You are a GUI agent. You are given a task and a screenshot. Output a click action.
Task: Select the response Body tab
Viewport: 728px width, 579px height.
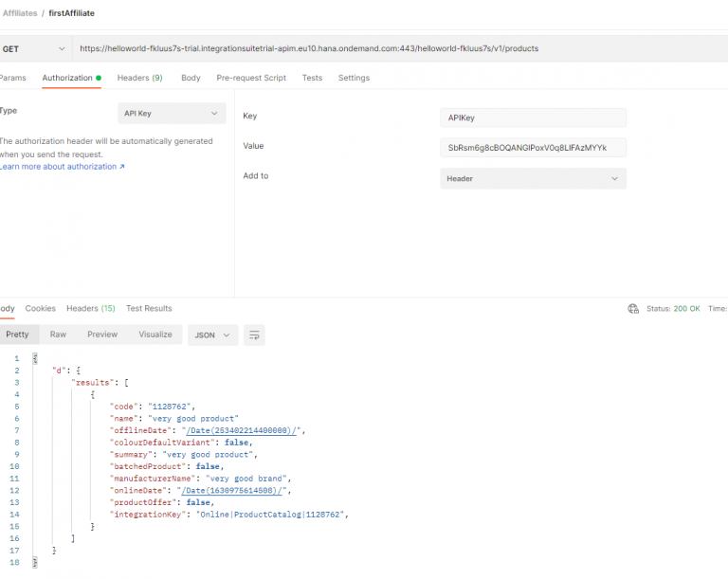click(8, 308)
